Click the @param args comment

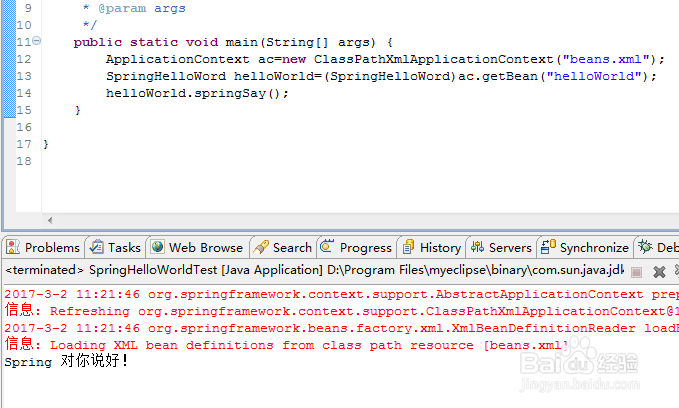click(142, 8)
